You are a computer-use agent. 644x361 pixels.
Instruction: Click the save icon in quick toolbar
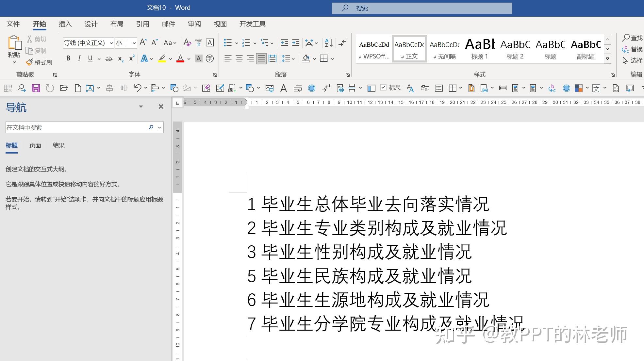coord(36,88)
